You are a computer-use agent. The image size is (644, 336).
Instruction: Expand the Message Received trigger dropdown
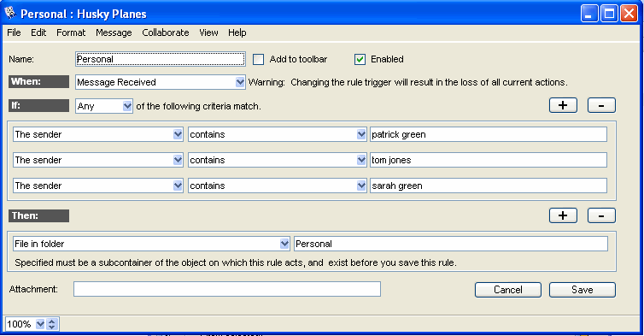click(240, 82)
